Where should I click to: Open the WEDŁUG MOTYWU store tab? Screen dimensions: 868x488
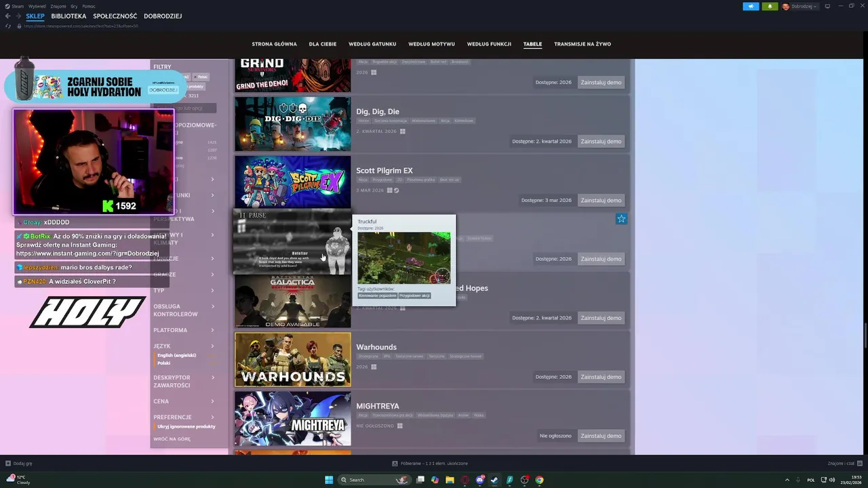click(x=431, y=44)
